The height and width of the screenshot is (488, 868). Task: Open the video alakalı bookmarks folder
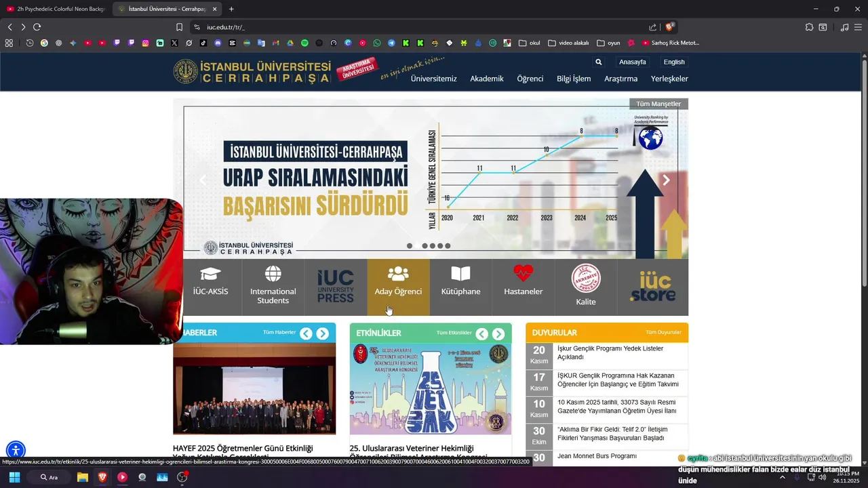point(568,43)
